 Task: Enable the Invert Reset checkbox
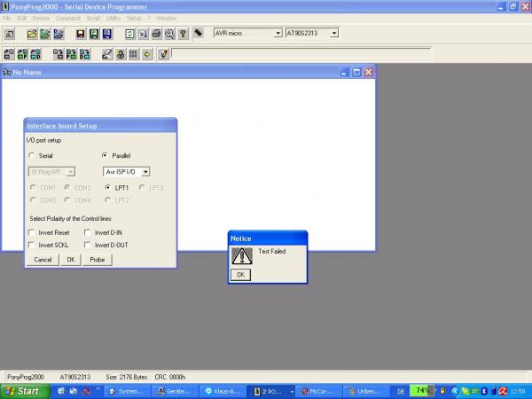tap(33, 232)
